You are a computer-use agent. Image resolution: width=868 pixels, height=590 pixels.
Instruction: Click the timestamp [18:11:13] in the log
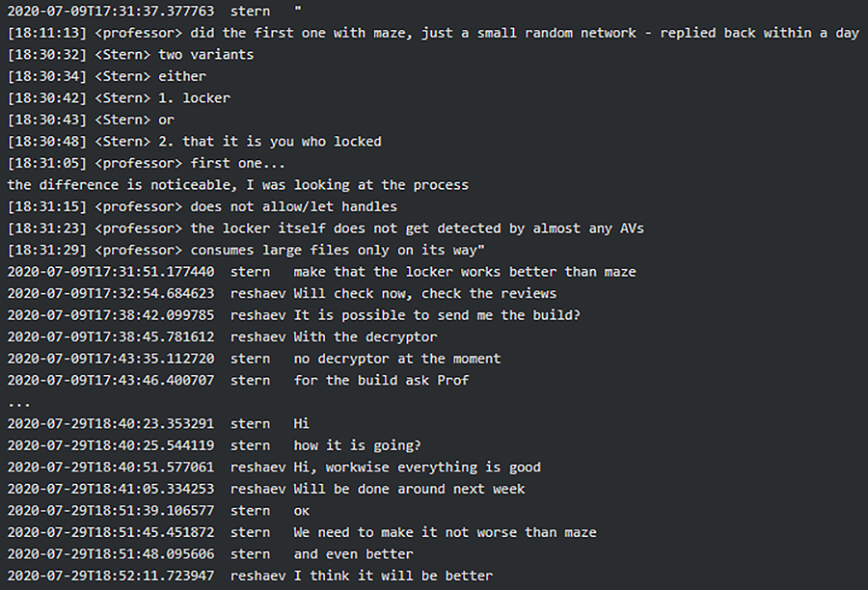(x=46, y=33)
